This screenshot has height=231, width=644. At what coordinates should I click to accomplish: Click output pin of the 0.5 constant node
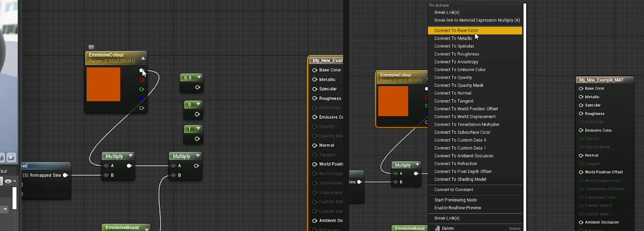198,87
